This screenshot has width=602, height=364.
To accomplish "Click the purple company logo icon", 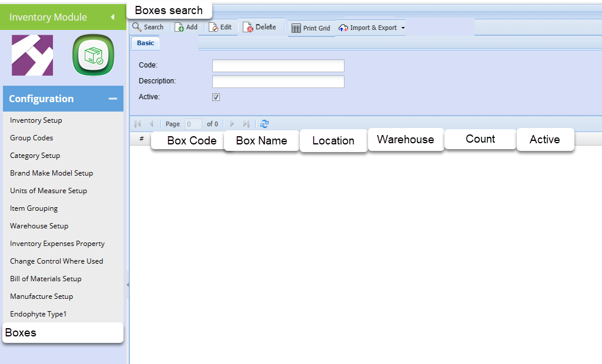I will (x=32, y=55).
